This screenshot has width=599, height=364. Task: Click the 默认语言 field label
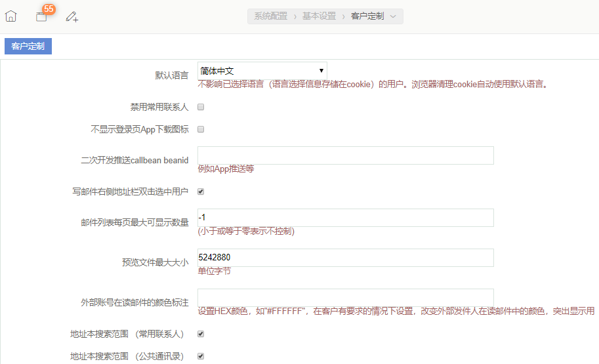tap(171, 75)
